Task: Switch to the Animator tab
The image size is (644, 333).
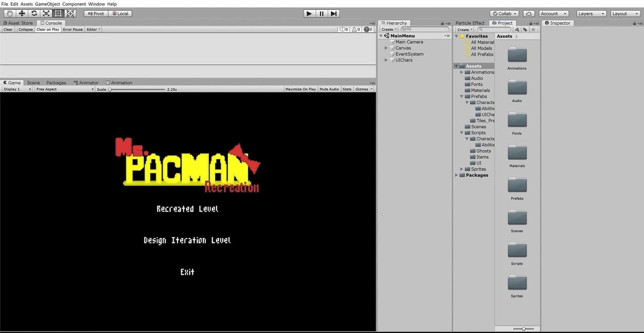Action: point(86,83)
